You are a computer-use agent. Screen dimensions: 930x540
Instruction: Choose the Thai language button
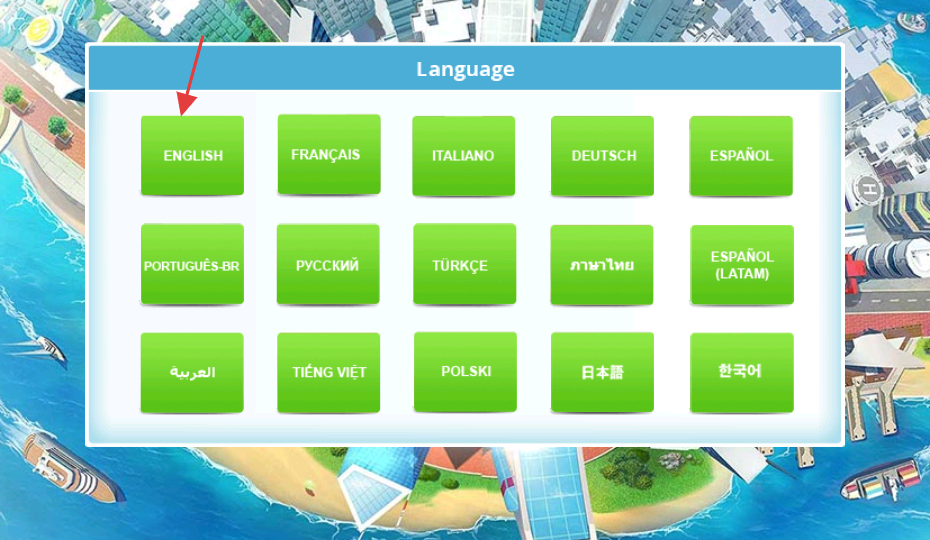click(x=601, y=265)
